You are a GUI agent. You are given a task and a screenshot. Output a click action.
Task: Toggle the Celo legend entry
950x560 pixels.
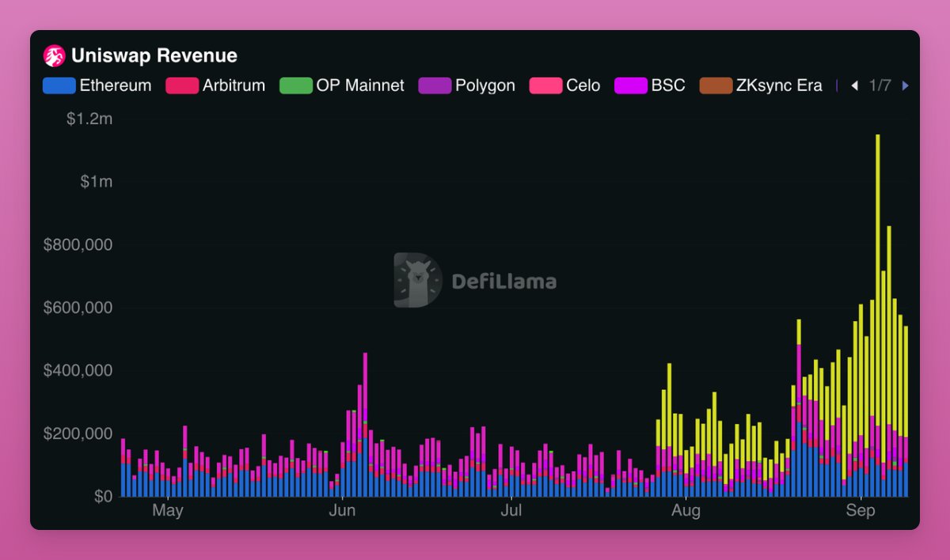pyautogui.click(x=564, y=85)
